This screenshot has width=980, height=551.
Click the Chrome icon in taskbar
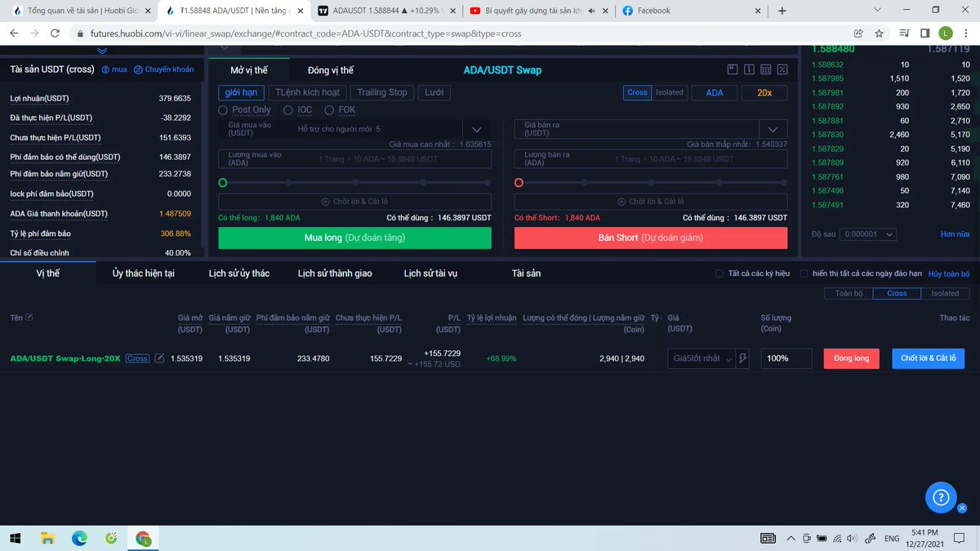[x=144, y=538]
